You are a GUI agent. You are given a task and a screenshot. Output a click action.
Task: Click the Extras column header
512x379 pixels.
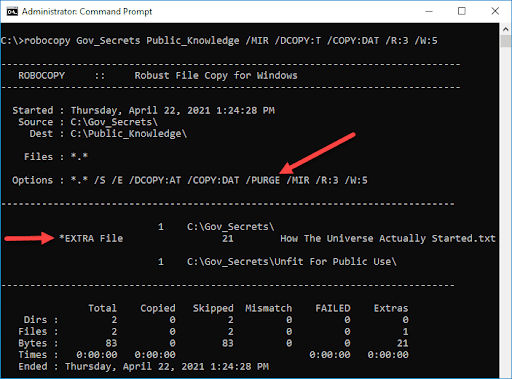pyautogui.click(x=391, y=308)
